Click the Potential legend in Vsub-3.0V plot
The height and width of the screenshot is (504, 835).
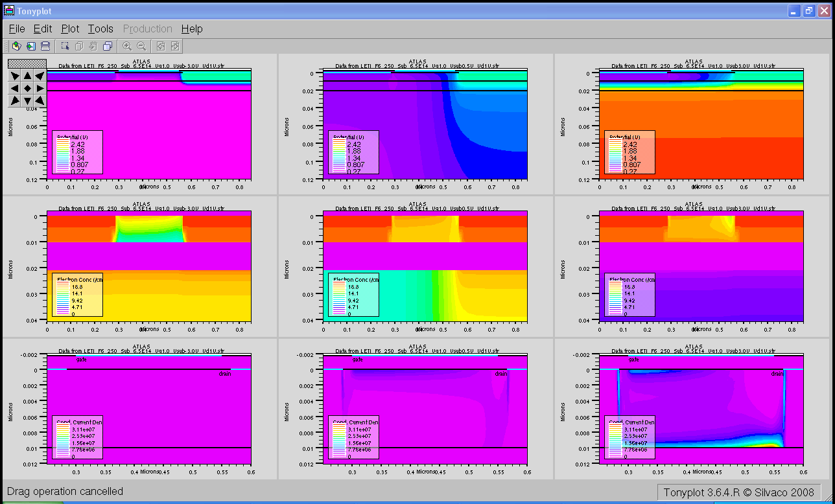(77, 152)
